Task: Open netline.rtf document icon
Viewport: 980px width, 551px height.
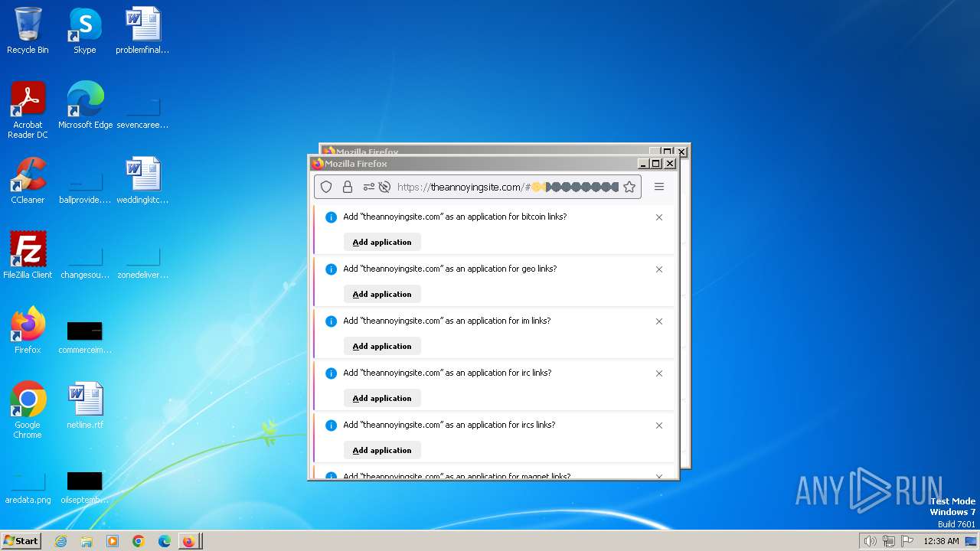Action: coord(85,406)
